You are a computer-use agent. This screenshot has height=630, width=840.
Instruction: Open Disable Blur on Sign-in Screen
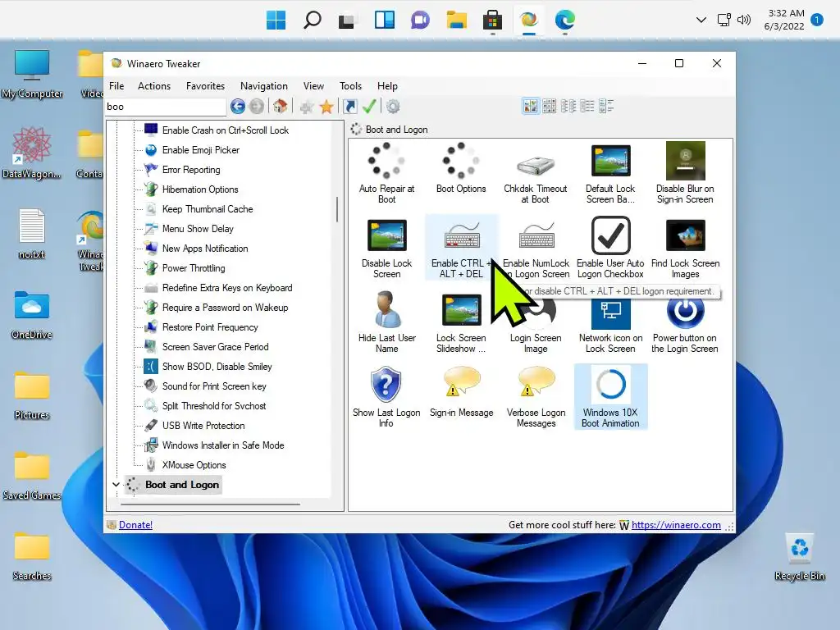685,172
